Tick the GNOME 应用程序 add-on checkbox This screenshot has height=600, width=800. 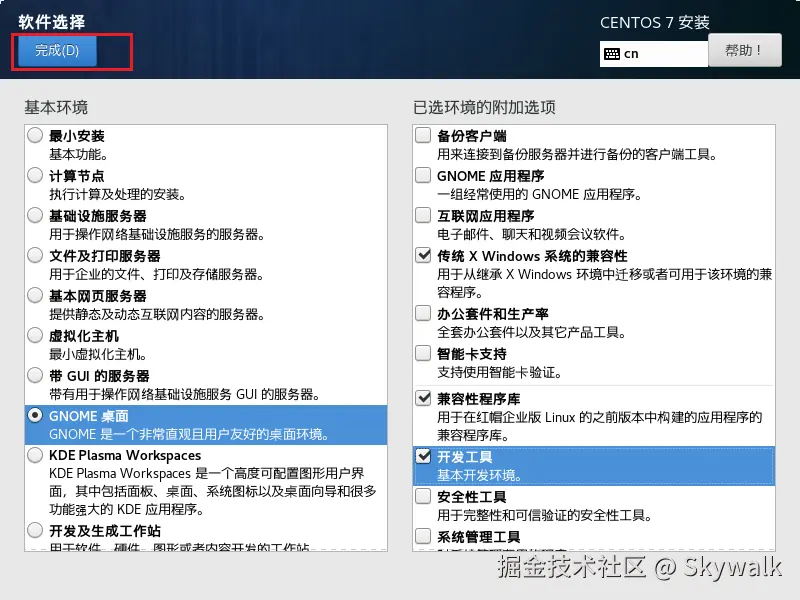tap(423, 175)
